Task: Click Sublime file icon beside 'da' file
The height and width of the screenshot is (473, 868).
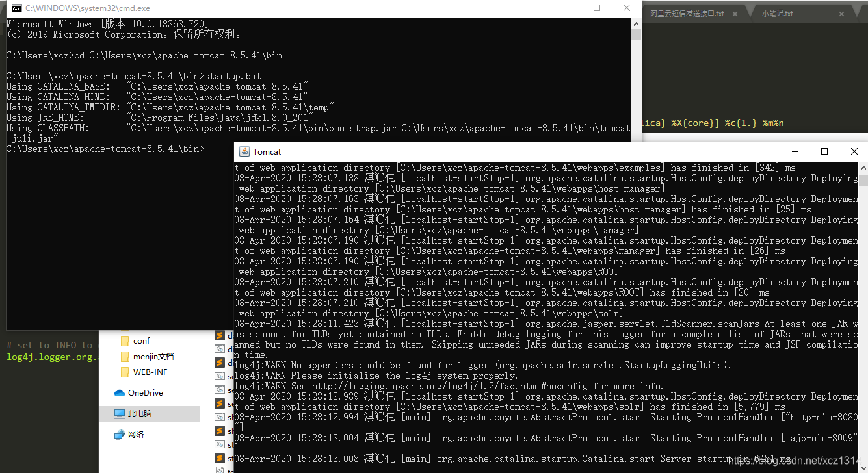Action: click(x=220, y=335)
